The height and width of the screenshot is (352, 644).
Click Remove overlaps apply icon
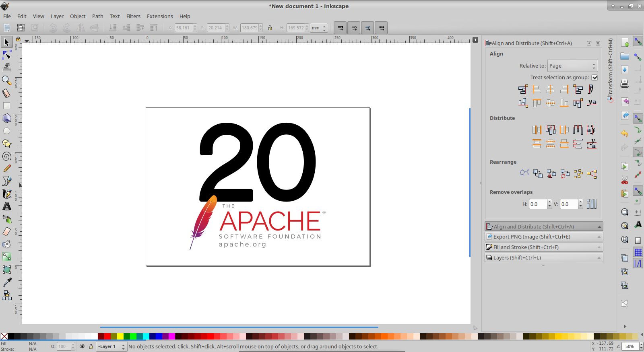[x=591, y=204]
